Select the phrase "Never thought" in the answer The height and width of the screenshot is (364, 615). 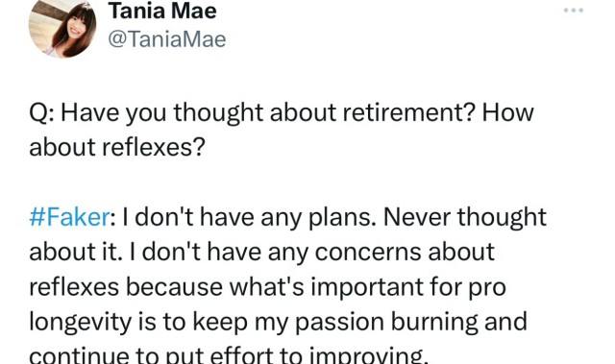pos(465,218)
